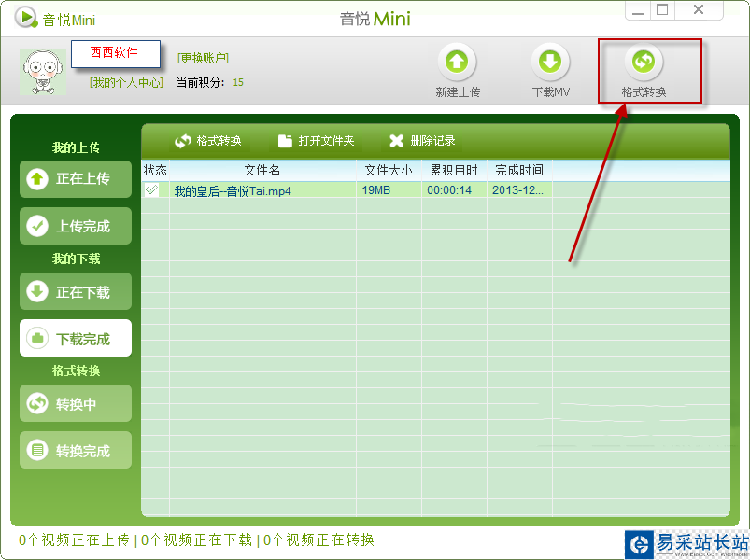Select the 上传完成 sidebar tab

[76, 226]
